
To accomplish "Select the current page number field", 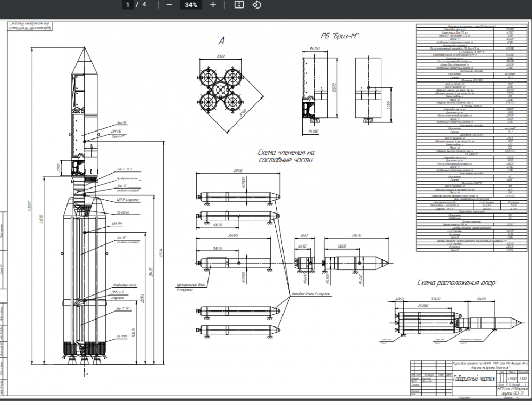I will pos(127,5).
